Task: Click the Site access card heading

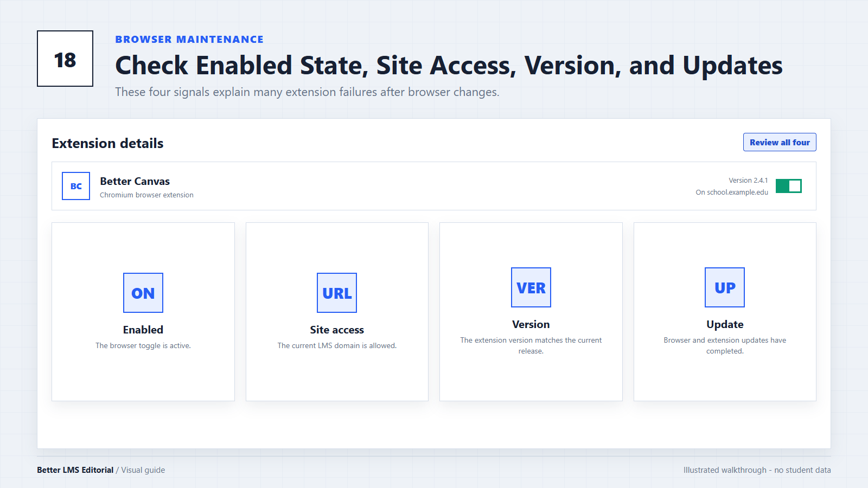Action: (x=337, y=330)
